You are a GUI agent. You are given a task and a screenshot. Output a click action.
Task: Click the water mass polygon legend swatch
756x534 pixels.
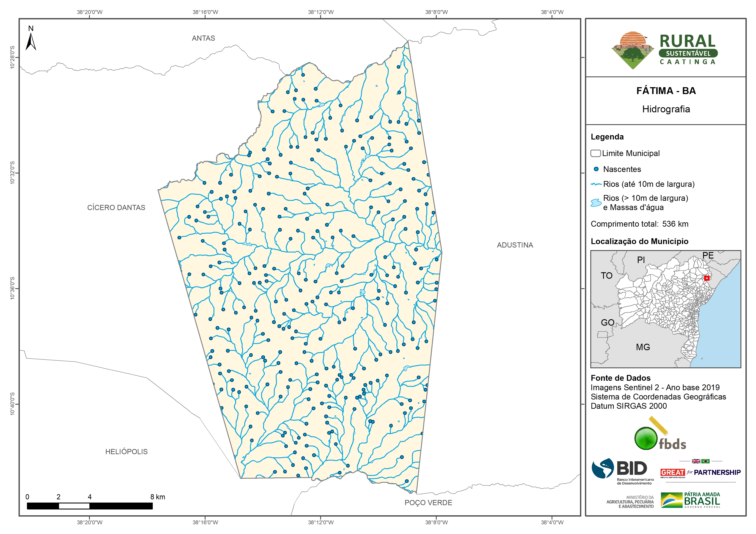(x=596, y=203)
